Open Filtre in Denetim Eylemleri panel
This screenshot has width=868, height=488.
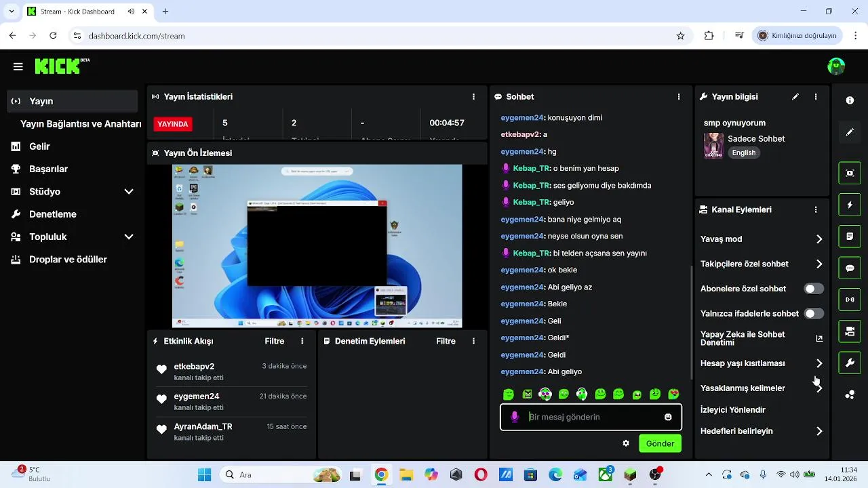point(446,341)
